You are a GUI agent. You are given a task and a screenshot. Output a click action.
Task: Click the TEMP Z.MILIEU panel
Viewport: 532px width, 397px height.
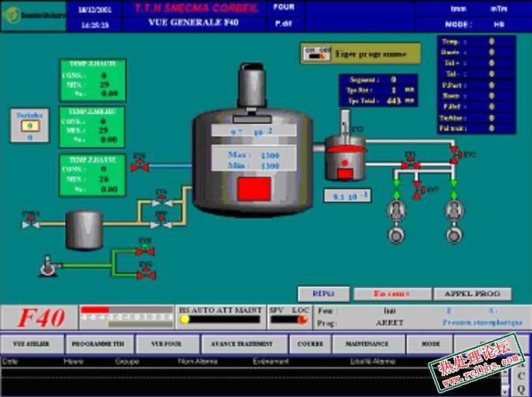click(92, 127)
